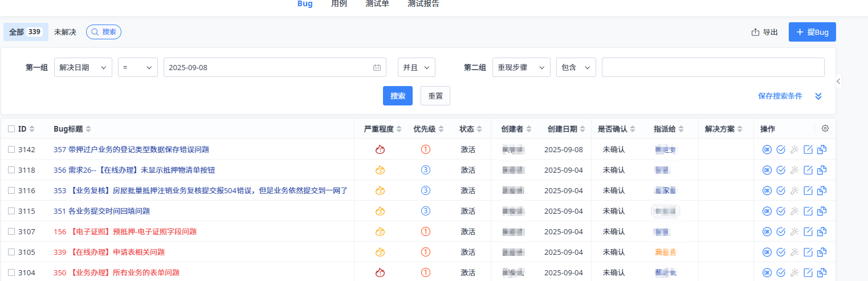Click the copy icon for bug 3115
Image resolution: width=868 pixels, height=281 pixels.
(x=821, y=211)
